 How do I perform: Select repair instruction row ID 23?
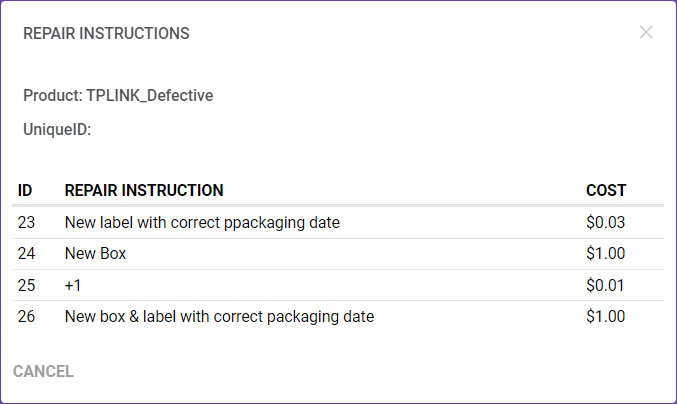tap(27, 223)
